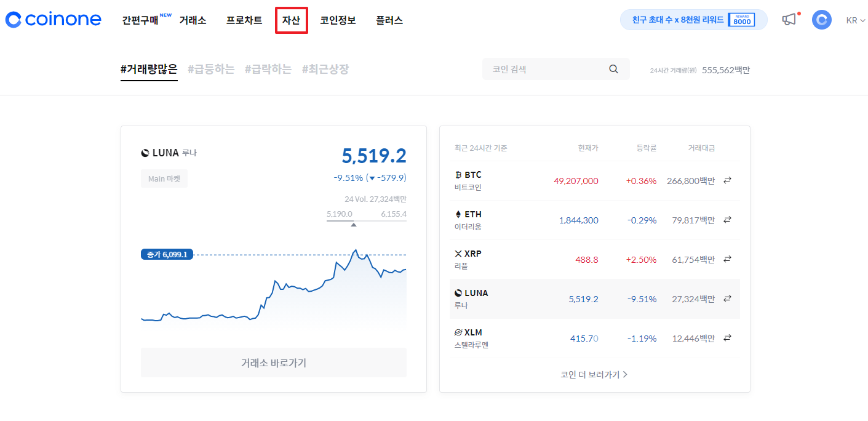Open the KR language dropdown
The height and width of the screenshot is (421, 868).
[855, 20]
